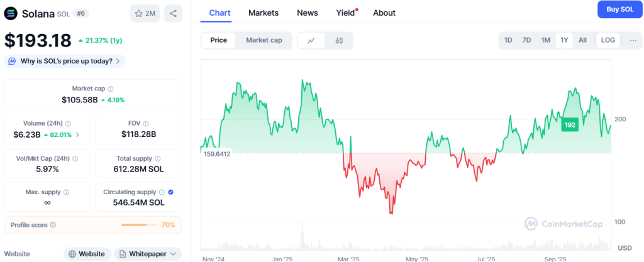Click the FDV info icon

tap(150, 124)
